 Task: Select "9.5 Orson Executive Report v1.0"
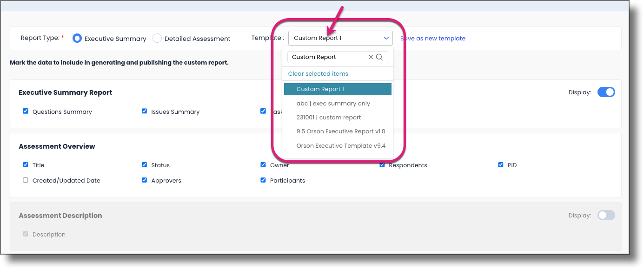[341, 131]
